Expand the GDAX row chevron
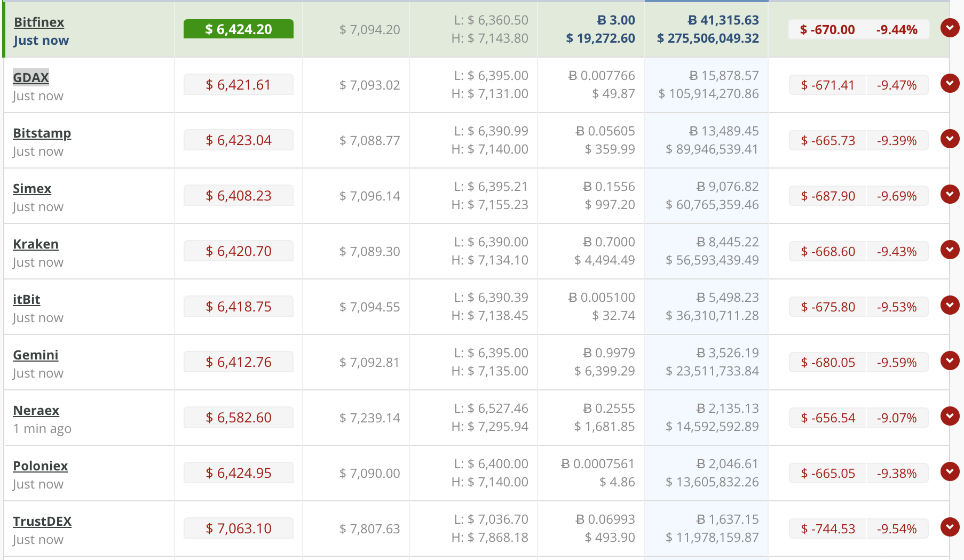Image resolution: width=964 pixels, height=560 pixels. pyautogui.click(x=950, y=83)
